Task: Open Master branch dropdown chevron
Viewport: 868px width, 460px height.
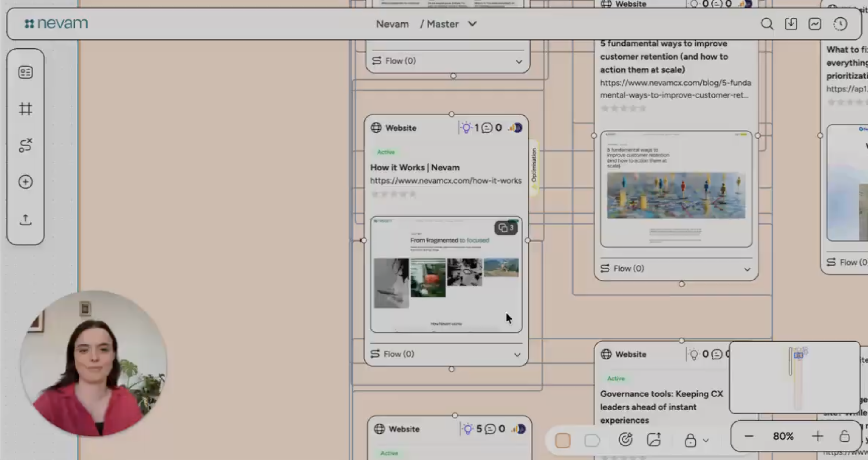Action: pyautogui.click(x=472, y=24)
